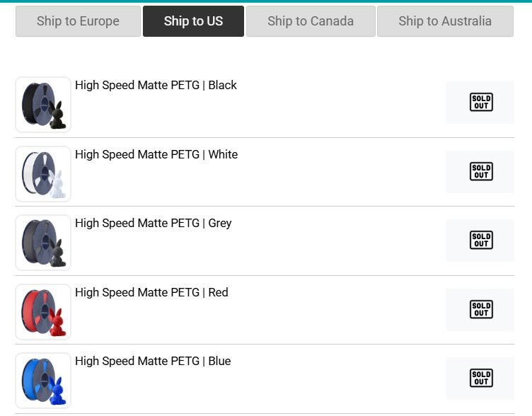
Task: Click the Sold Out icon for White PETG
Action: point(481,171)
